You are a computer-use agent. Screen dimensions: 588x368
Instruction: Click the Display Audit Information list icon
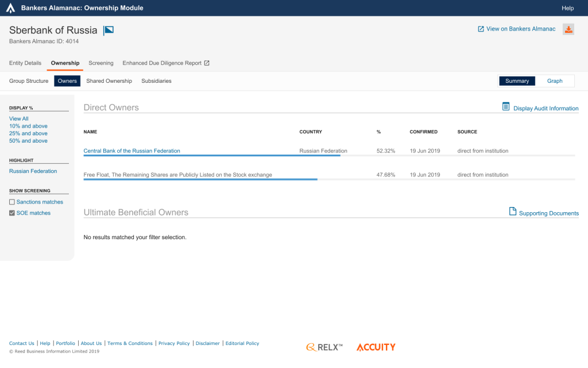[506, 106]
